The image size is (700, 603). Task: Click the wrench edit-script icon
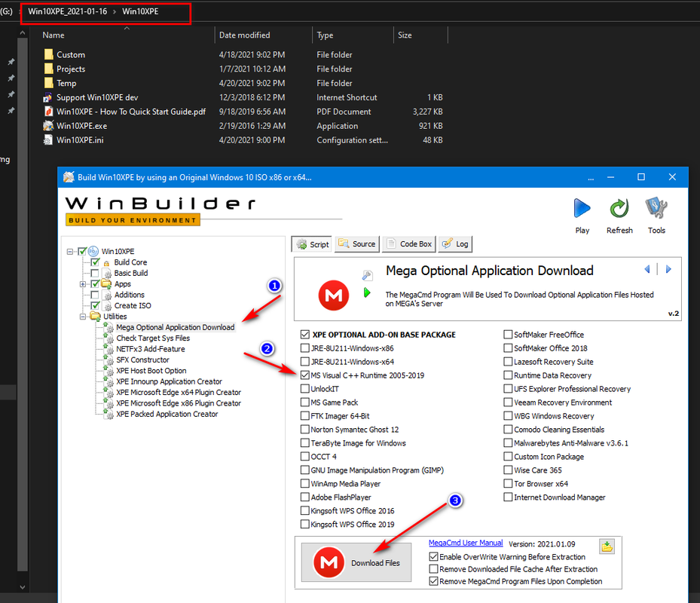(x=367, y=275)
